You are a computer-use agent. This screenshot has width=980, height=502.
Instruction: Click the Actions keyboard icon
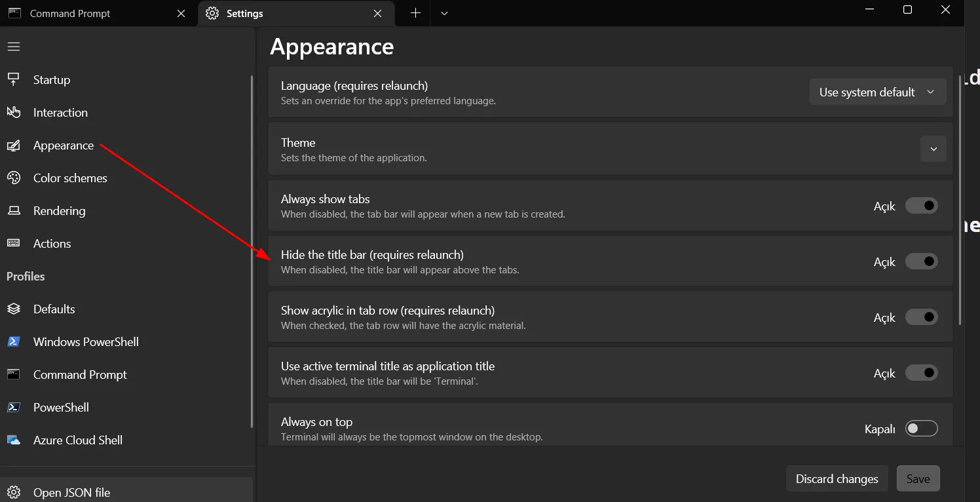pyautogui.click(x=13, y=243)
